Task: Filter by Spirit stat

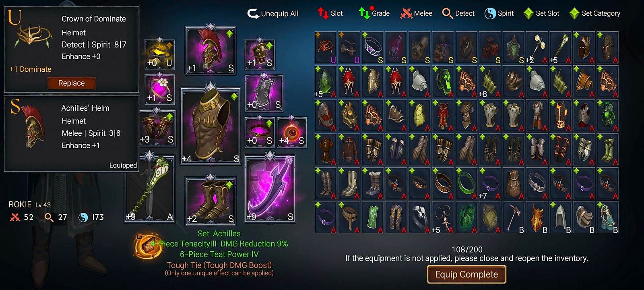Action: click(499, 13)
